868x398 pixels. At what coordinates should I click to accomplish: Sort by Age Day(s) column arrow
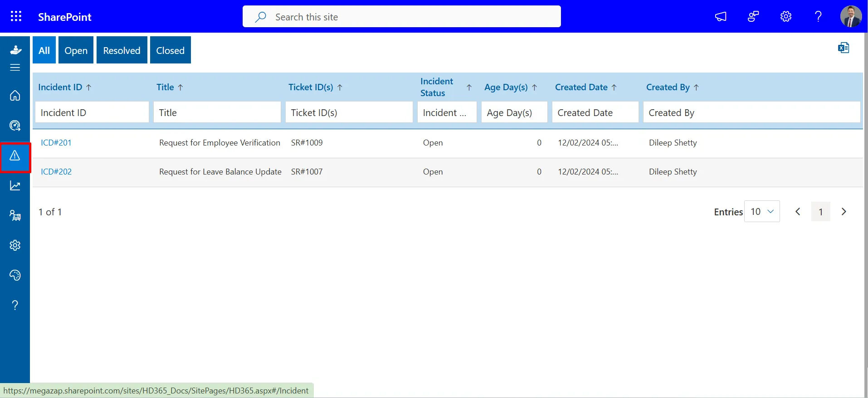click(x=534, y=87)
